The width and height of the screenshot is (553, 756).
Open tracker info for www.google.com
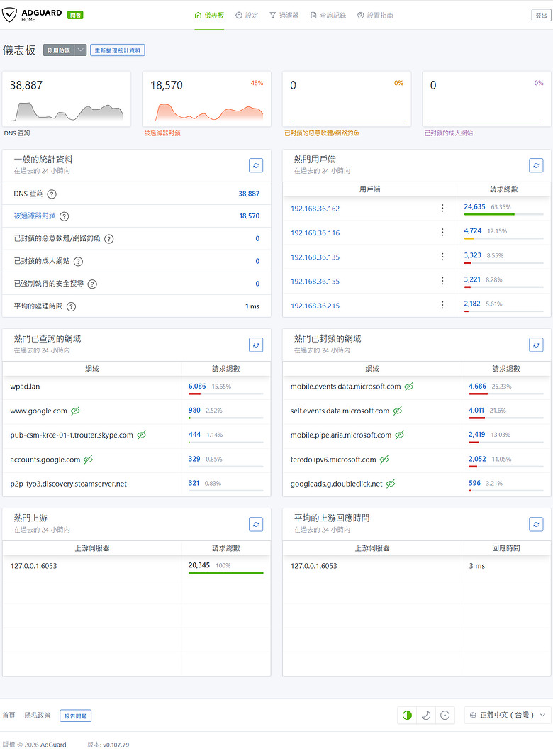pyautogui.click(x=75, y=411)
